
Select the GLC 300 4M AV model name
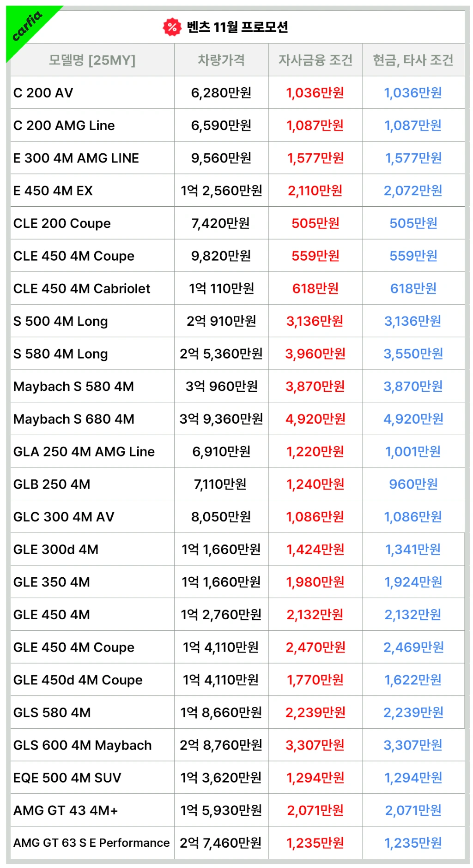[x=64, y=517]
